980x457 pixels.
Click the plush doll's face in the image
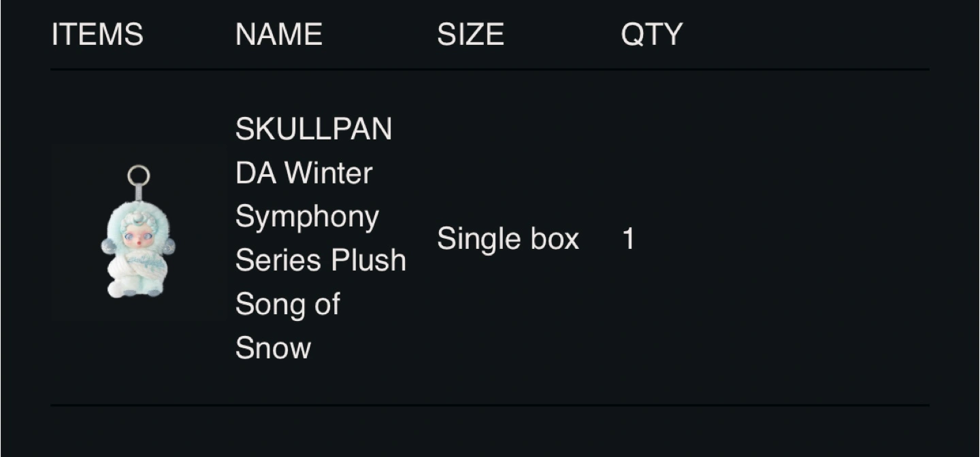click(x=138, y=239)
